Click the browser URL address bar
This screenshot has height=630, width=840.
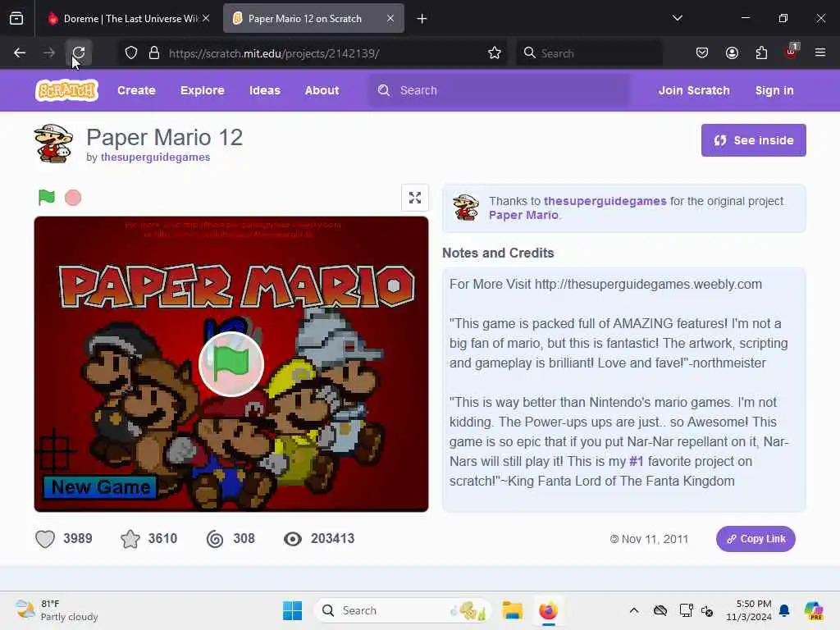[313, 53]
